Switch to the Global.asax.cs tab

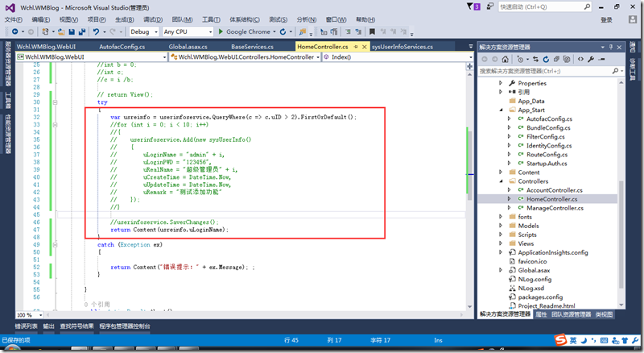188,47
